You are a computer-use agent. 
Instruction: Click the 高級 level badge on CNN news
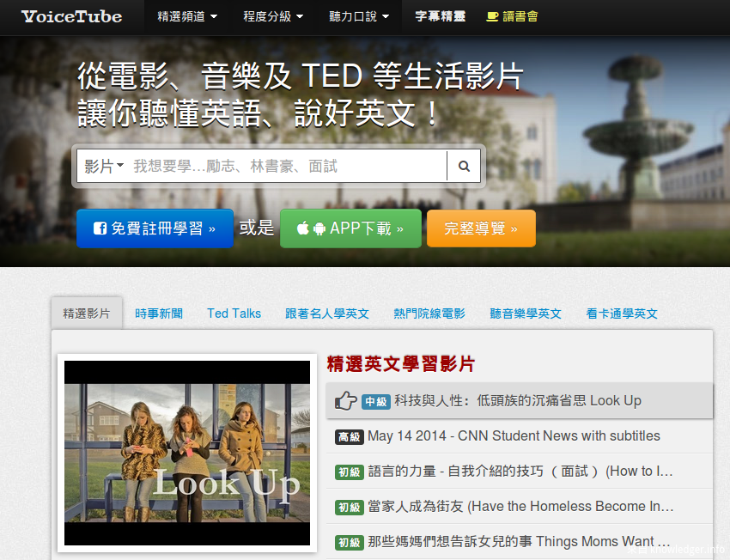coord(349,436)
